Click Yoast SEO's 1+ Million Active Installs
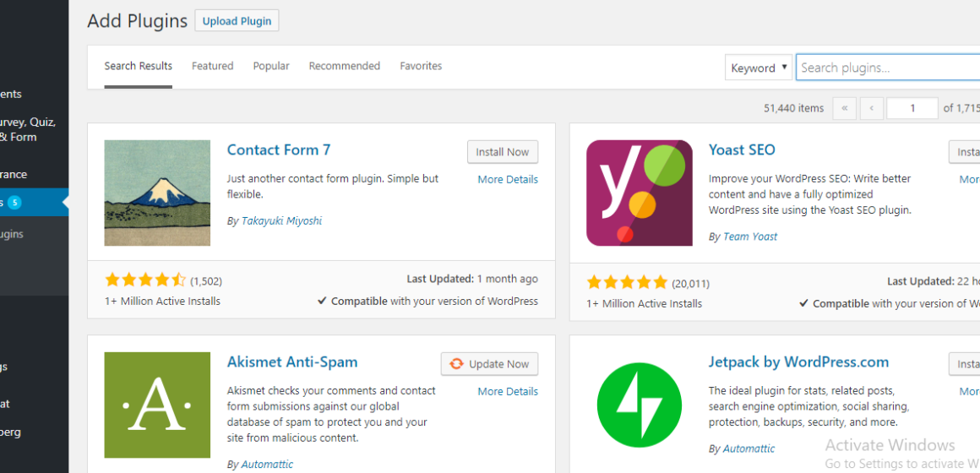Image resolution: width=980 pixels, height=473 pixels. [645, 304]
